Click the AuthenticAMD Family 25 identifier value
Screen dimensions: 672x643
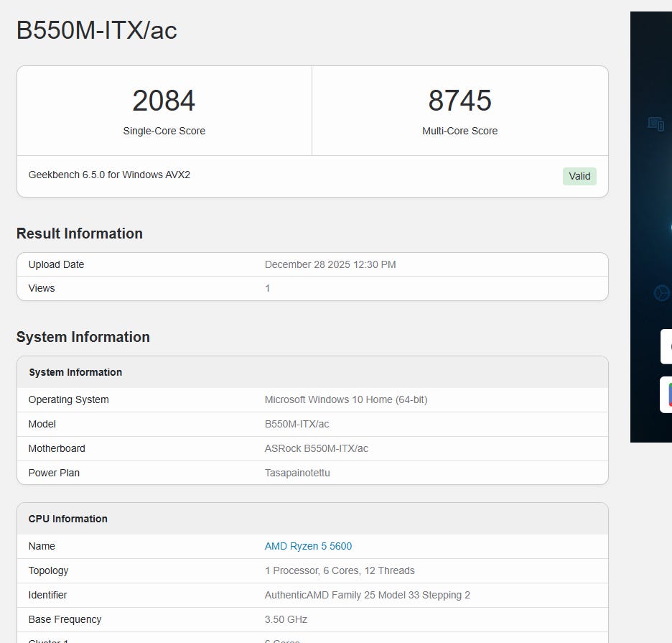tap(368, 595)
